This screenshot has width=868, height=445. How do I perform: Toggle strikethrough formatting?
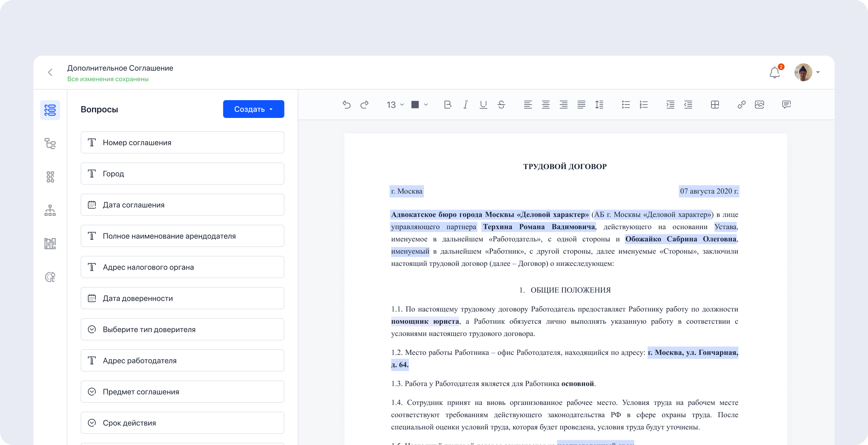click(x=501, y=105)
